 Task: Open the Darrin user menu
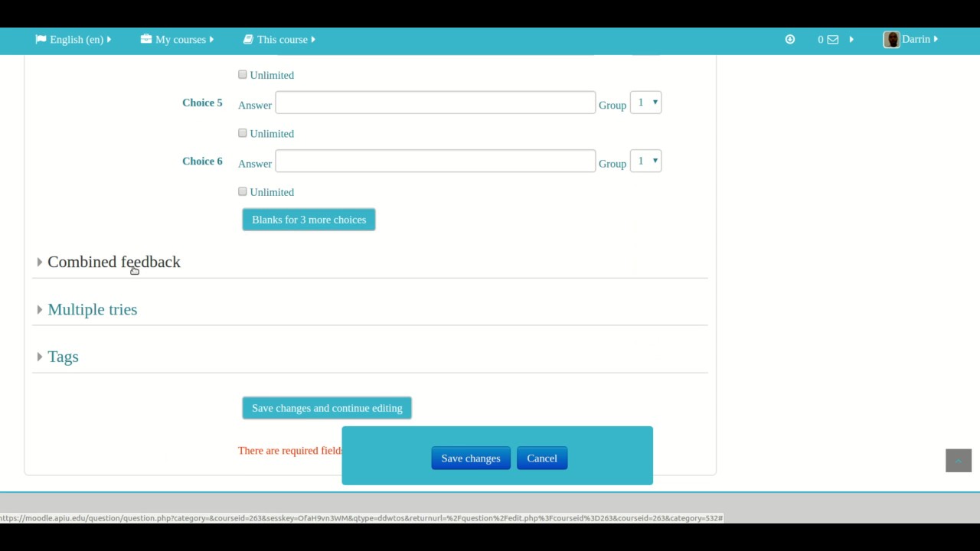pyautogui.click(x=911, y=40)
